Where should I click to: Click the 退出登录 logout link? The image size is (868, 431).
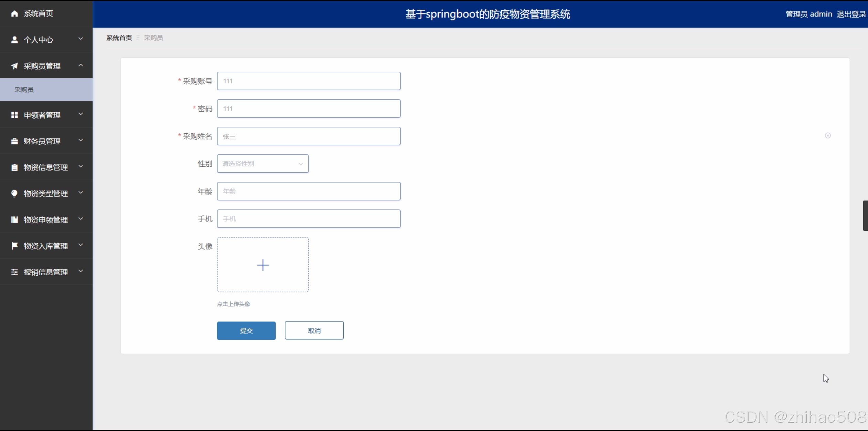[851, 14]
